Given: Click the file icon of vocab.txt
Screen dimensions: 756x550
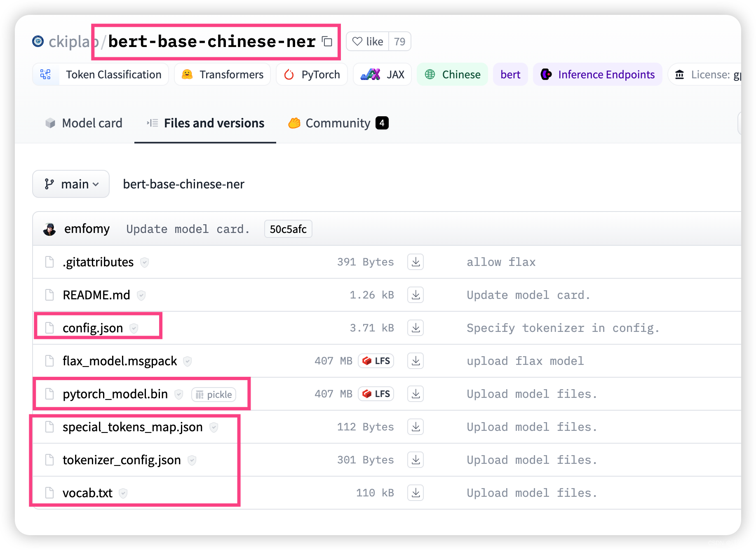Looking at the screenshot, I should [49, 493].
